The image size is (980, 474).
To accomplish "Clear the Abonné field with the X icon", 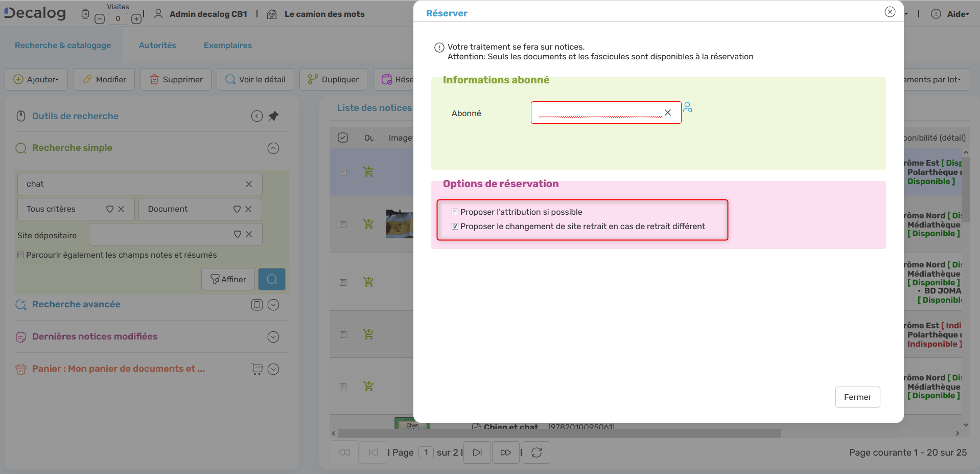I will pyautogui.click(x=667, y=112).
